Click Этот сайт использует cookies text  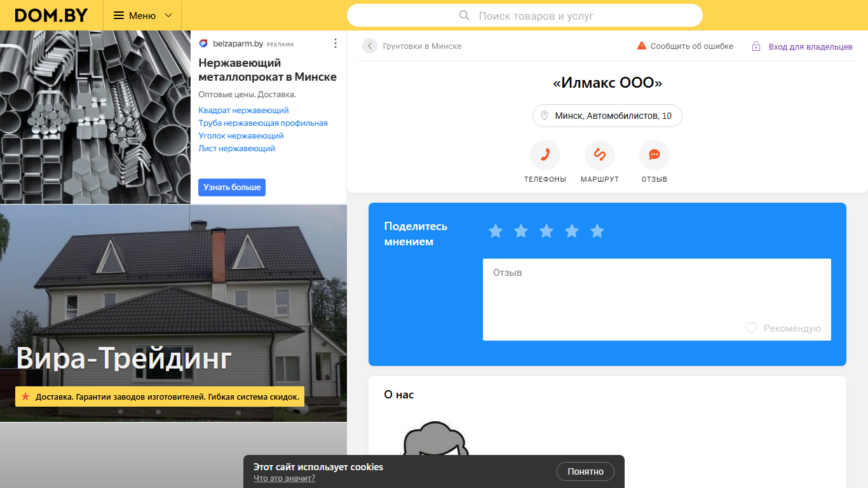coord(318,467)
